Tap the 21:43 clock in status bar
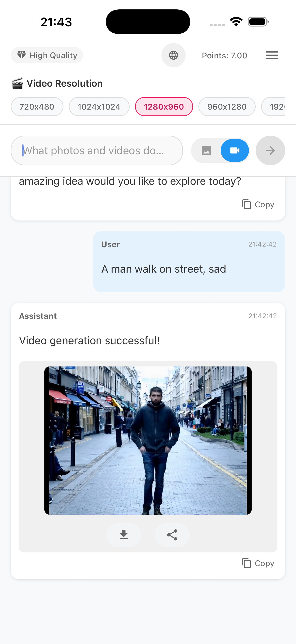This screenshot has width=296, height=644. (x=57, y=22)
